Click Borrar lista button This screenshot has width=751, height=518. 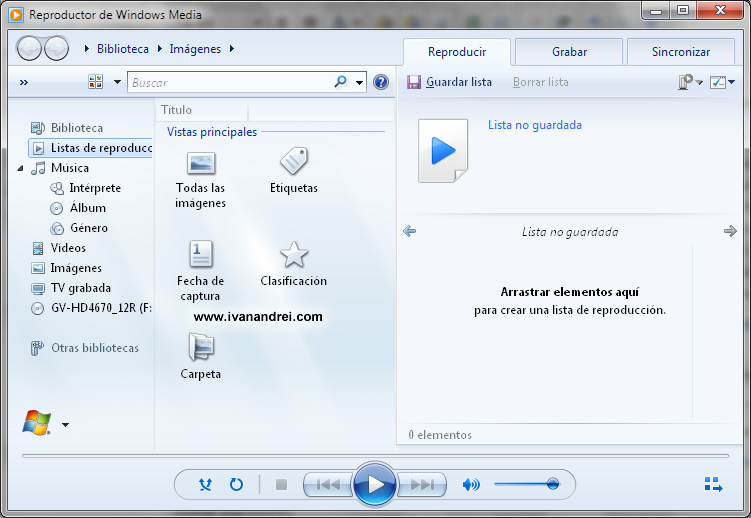click(541, 82)
